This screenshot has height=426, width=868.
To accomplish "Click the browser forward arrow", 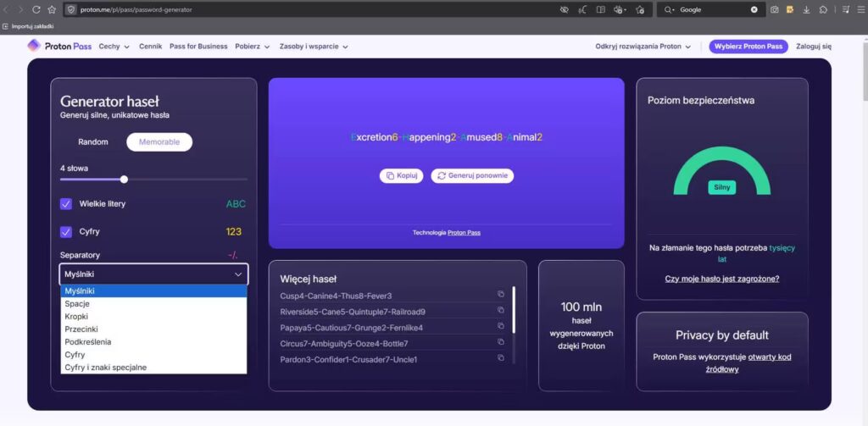I will pyautogui.click(x=21, y=9).
